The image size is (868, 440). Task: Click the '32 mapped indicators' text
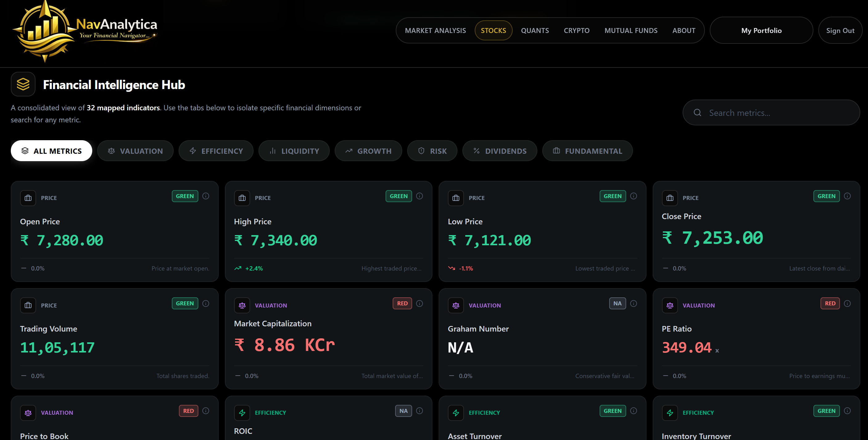click(x=123, y=108)
